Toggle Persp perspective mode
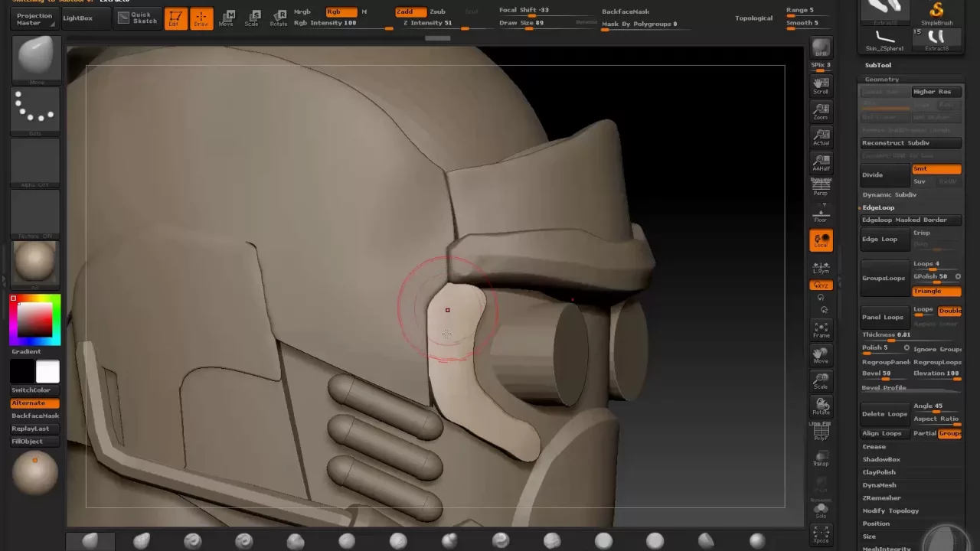This screenshot has width=980, height=551. (821, 187)
